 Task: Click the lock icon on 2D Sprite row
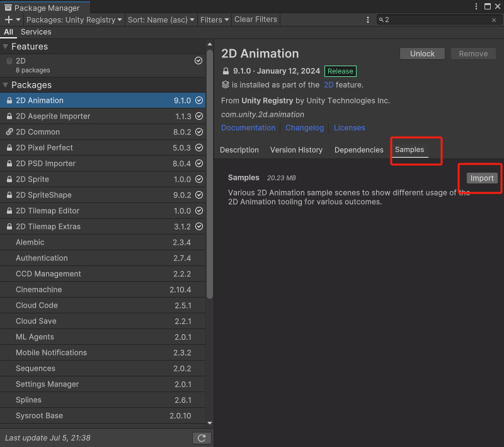9,179
